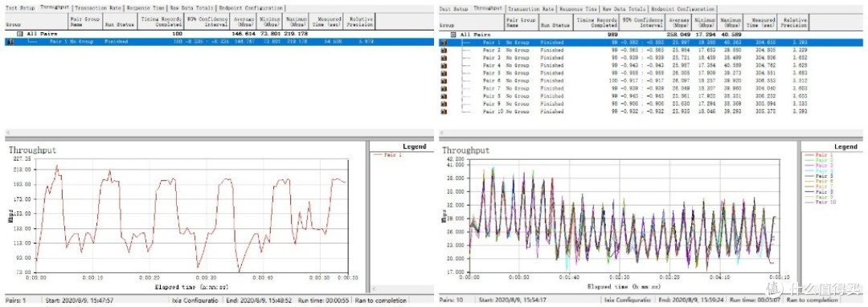The width and height of the screenshot is (868, 307).
Task: Click the Pair 7 row icon
Action: click(444, 88)
